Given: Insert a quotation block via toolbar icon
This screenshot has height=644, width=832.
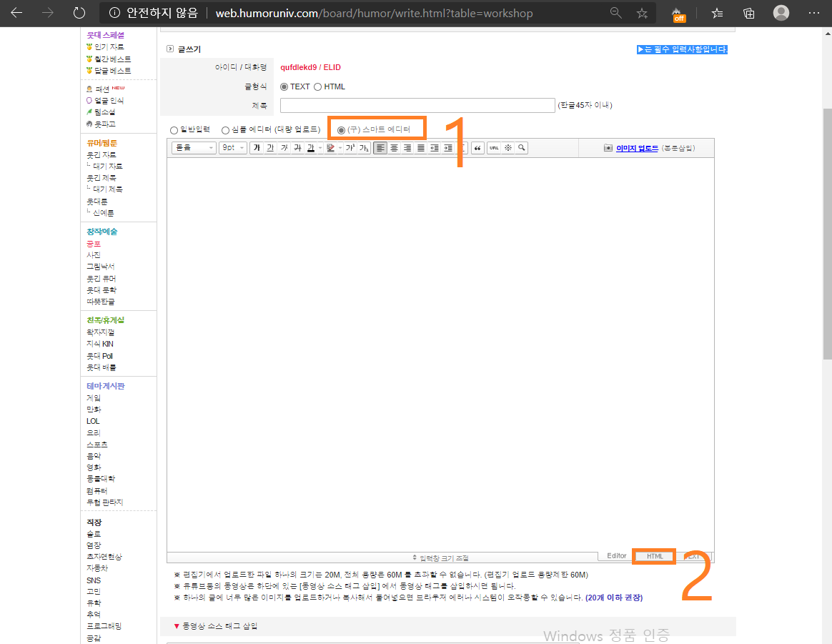Looking at the screenshot, I should tap(478, 148).
